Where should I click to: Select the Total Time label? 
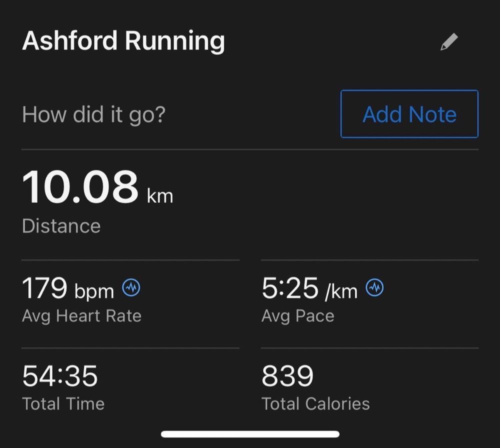pyautogui.click(x=63, y=403)
